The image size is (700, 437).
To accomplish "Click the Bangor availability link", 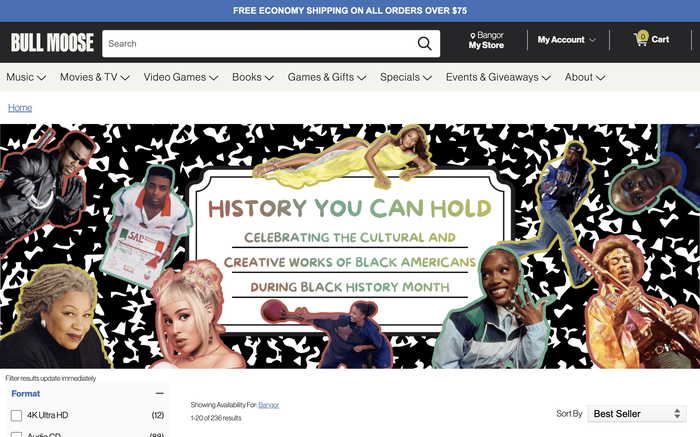I will [269, 405].
